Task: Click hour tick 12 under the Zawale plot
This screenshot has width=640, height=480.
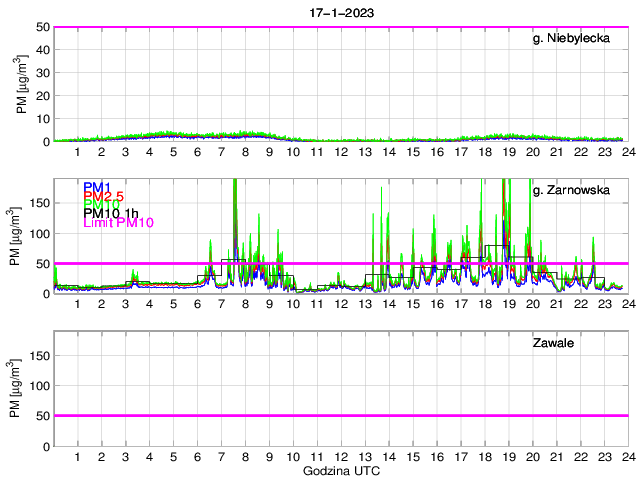Action: [340, 457]
